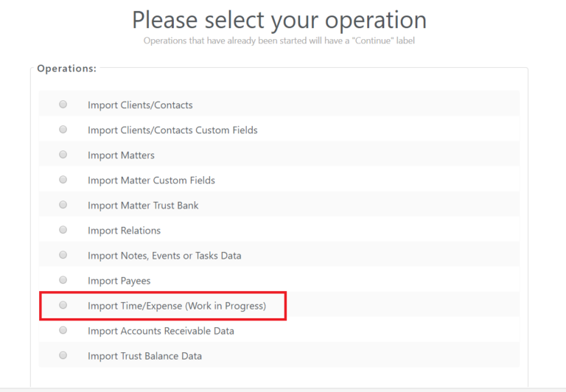
Task: Select Import Time/Expense radio button
Action: (x=63, y=305)
